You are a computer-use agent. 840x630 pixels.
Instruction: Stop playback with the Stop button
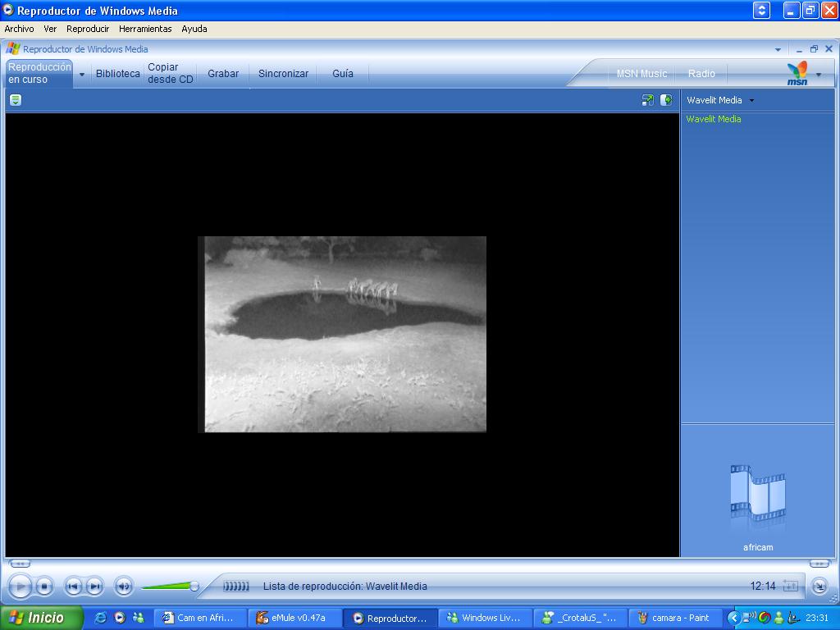45,586
